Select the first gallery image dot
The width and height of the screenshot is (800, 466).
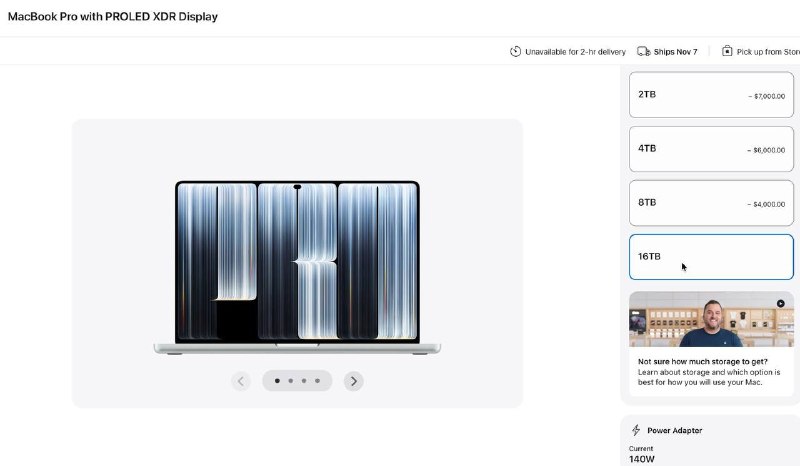[277, 381]
